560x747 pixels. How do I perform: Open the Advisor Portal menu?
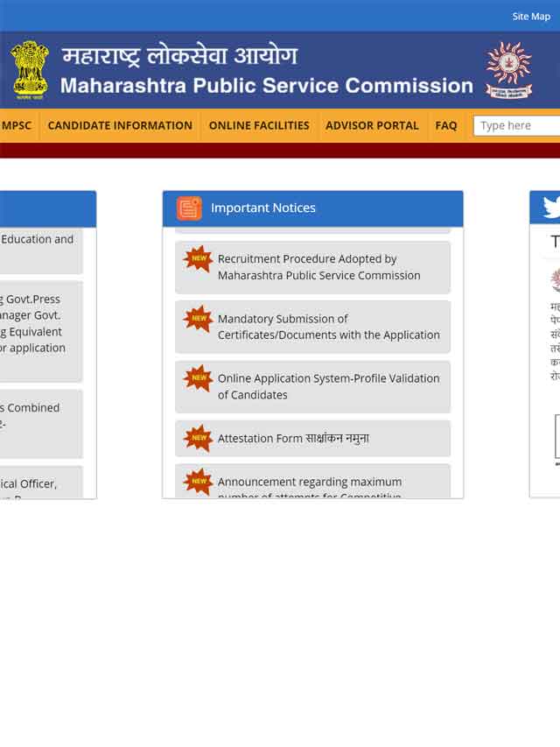pyautogui.click(x=372, y=126)
